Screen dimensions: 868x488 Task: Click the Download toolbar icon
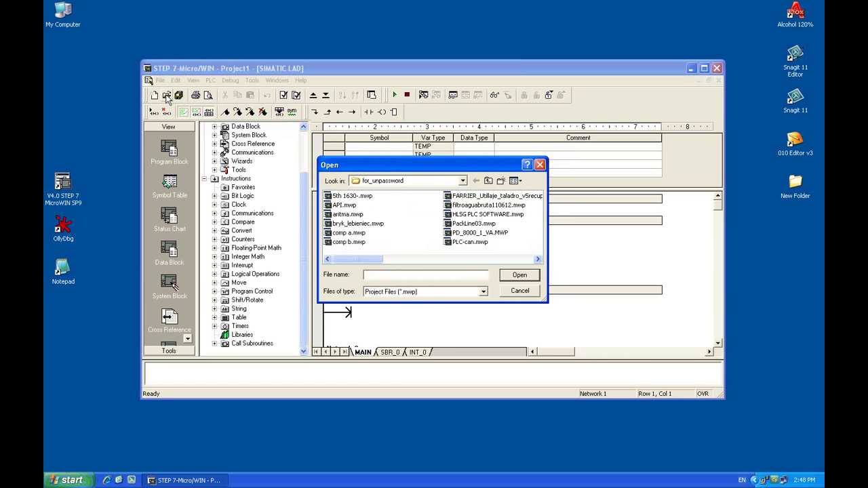point(325,95)
